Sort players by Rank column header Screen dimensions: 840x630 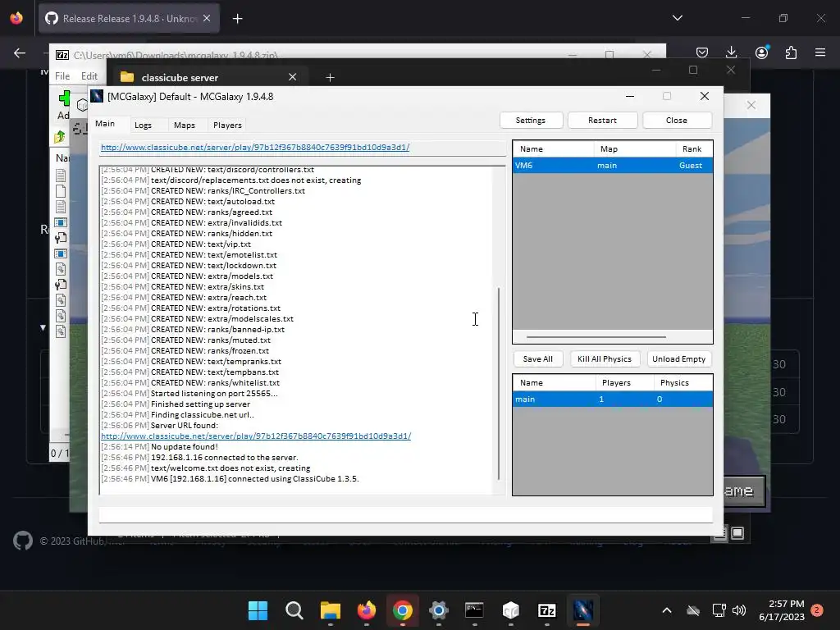[x=693, y=149]
